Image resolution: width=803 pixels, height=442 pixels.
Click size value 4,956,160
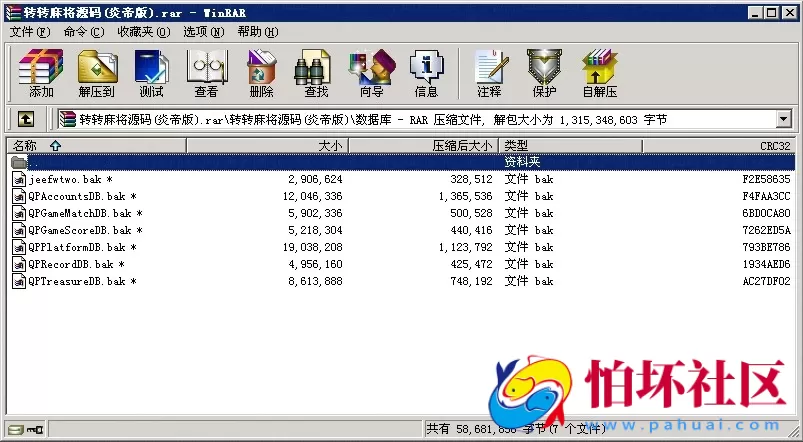point(315,264)
